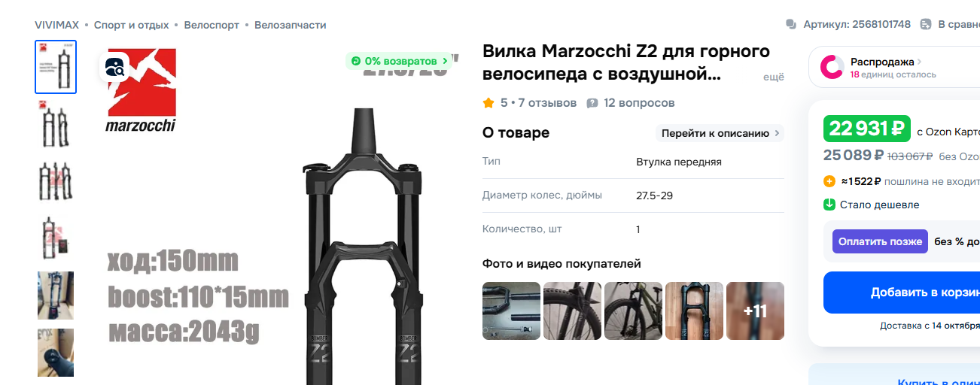
Task: Click the 'Добавить в корзину' button
Action: (x=902, y=293)
